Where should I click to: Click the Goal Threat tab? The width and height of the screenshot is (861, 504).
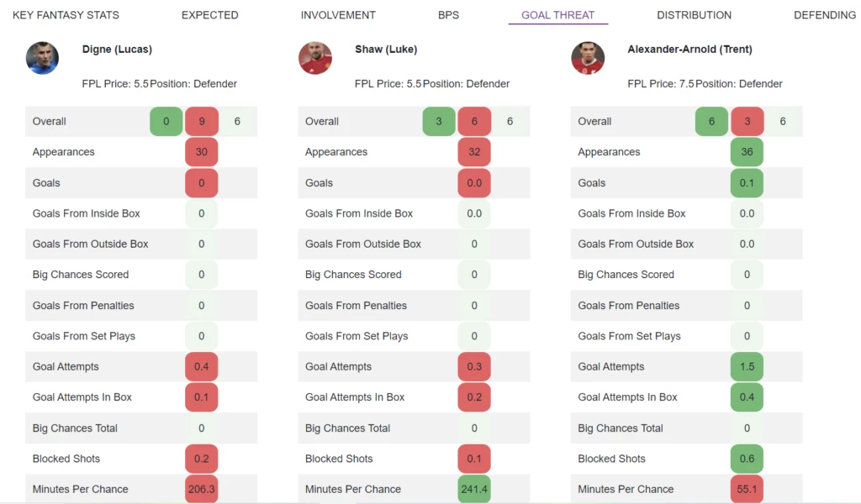[x=558, y=15]
